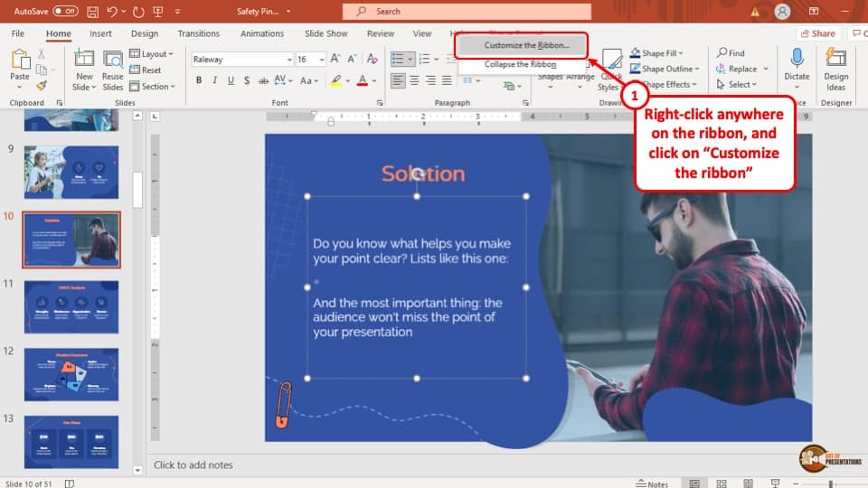The width and height of the screenshot is (868, 488).
Task: Align text right
Action: 430,80
